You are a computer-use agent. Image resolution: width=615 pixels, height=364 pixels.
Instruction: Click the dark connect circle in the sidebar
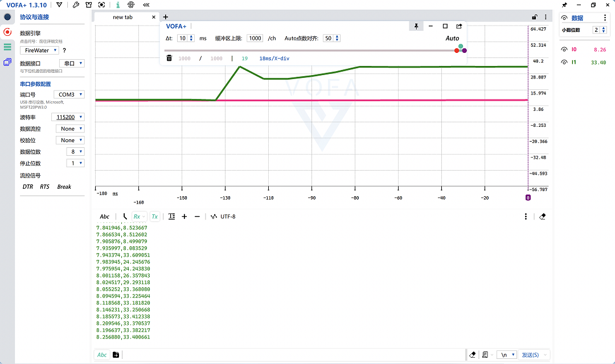pos(7,17)
